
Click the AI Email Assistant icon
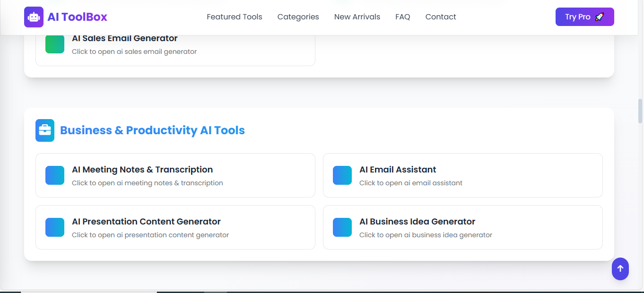coord(342,175)
